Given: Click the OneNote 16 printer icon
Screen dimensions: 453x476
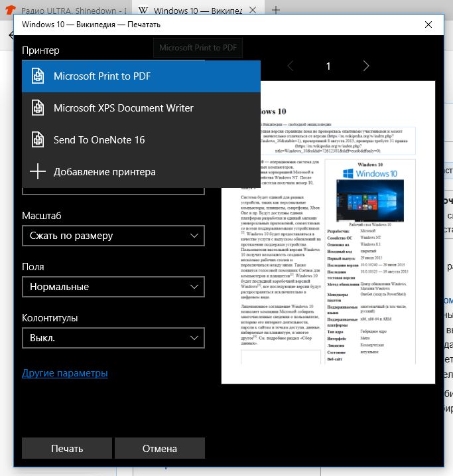Looking at the screenshot, I should [x=38, y=139].
